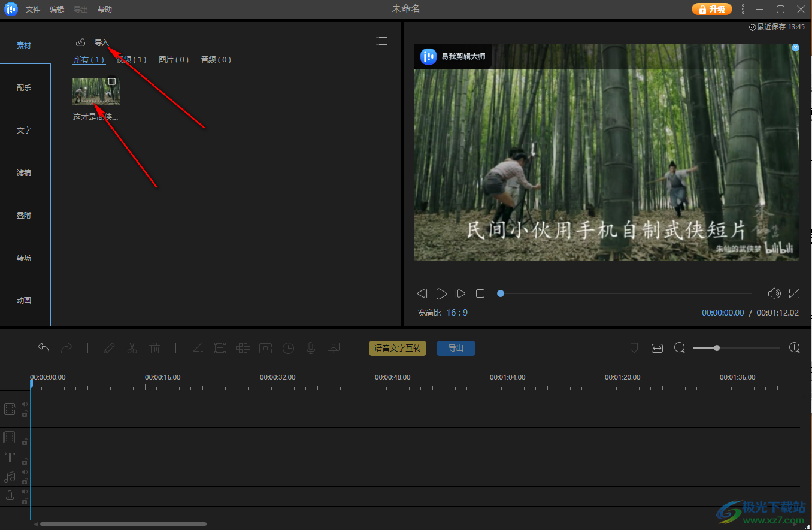Click the app logo in the title bar

point(11,9)
